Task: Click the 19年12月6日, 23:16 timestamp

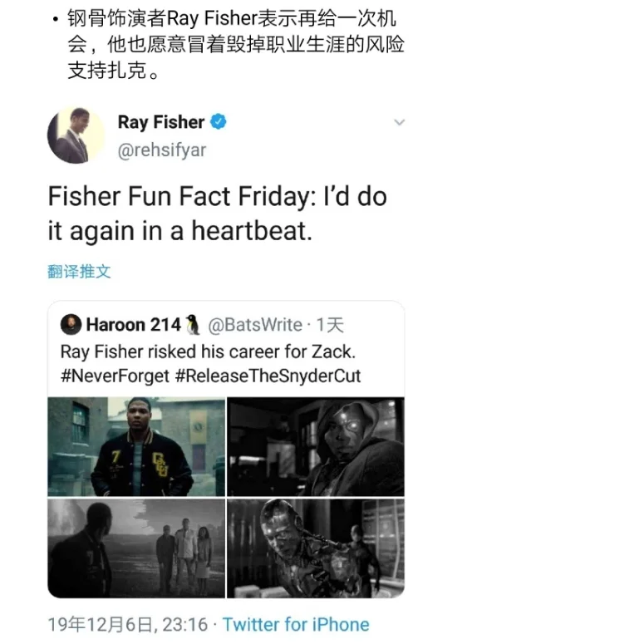Action: click(x=129, y=624)
